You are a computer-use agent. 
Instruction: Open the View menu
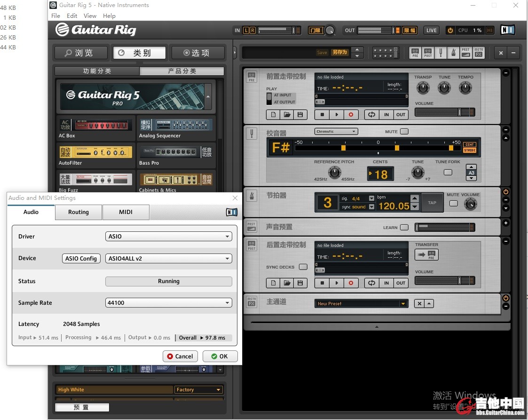[x=90, y=16]
